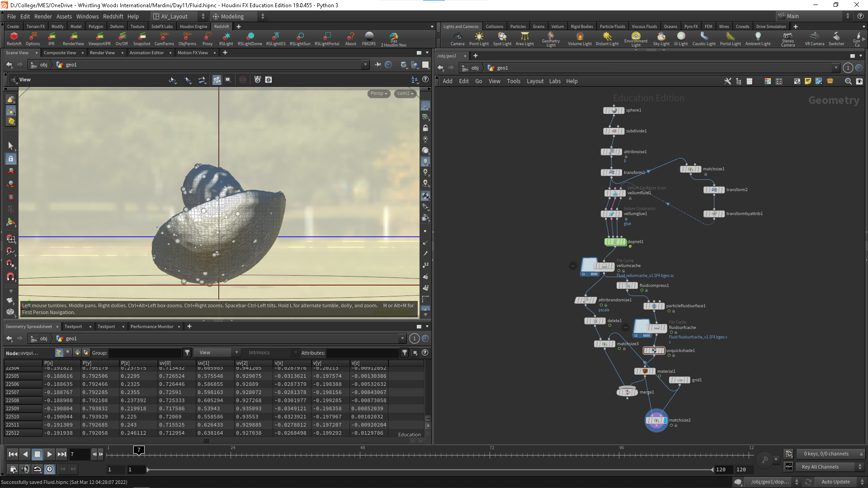This screenshot has height=488, width=868.
Task: Open the AV_Layout desktop dropdown
Action: pyautogui.click(x=179, y=16)
